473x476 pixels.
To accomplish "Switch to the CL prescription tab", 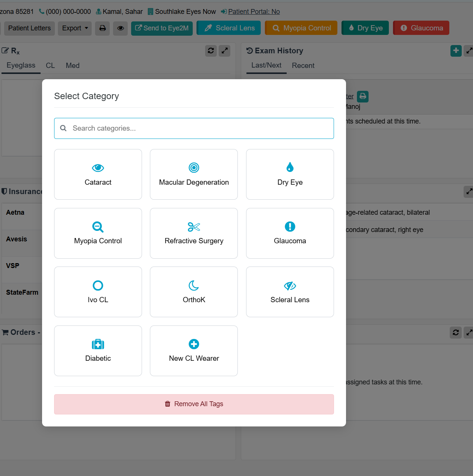I will coord(50,65).
